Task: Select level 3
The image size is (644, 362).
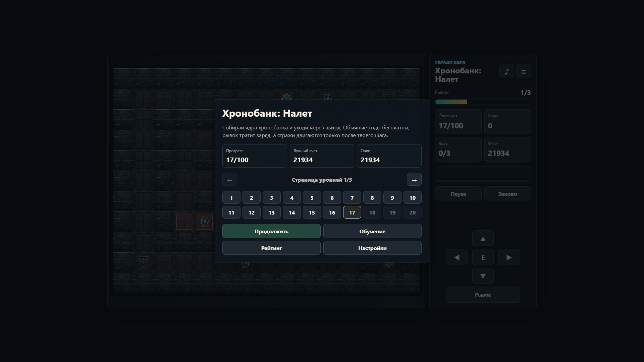Action: point(271,198)
